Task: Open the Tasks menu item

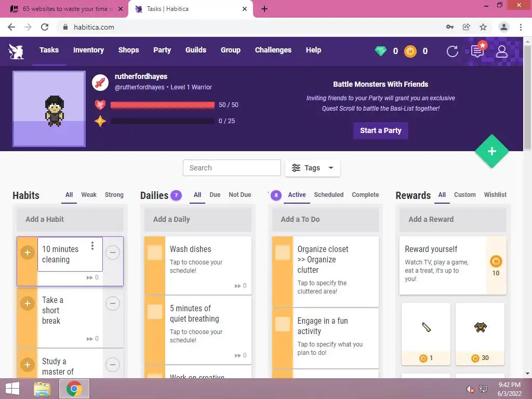Action: click(49, 50)
